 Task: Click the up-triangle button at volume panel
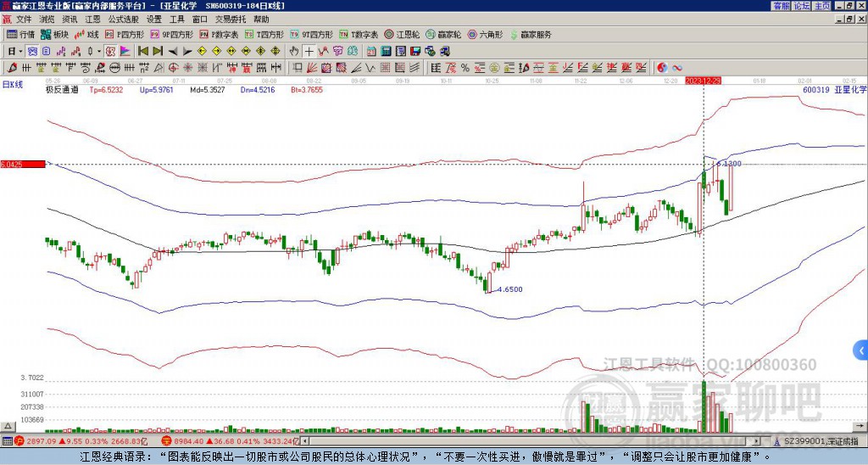[8, 426]
